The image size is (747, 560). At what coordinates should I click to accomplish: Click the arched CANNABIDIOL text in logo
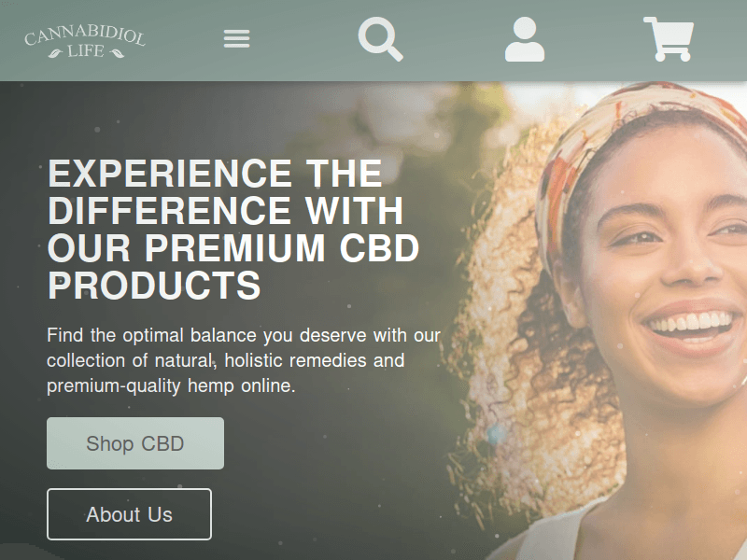85,35
